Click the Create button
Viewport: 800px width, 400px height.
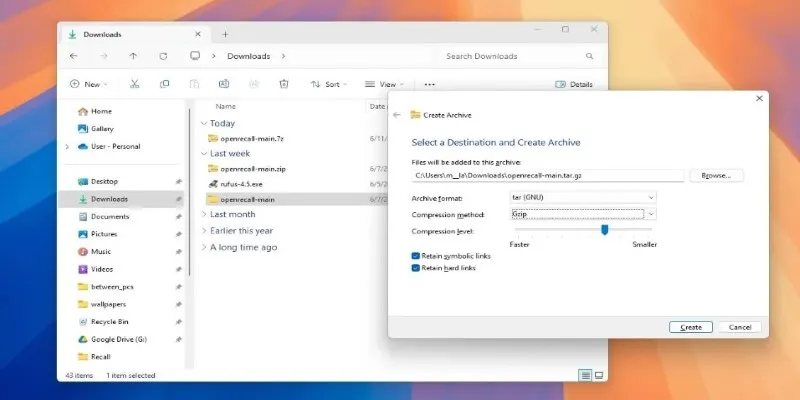[x=691, y=328]
